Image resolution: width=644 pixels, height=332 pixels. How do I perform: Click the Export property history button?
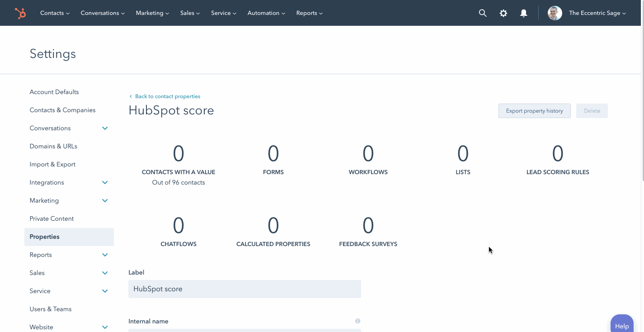534,110
